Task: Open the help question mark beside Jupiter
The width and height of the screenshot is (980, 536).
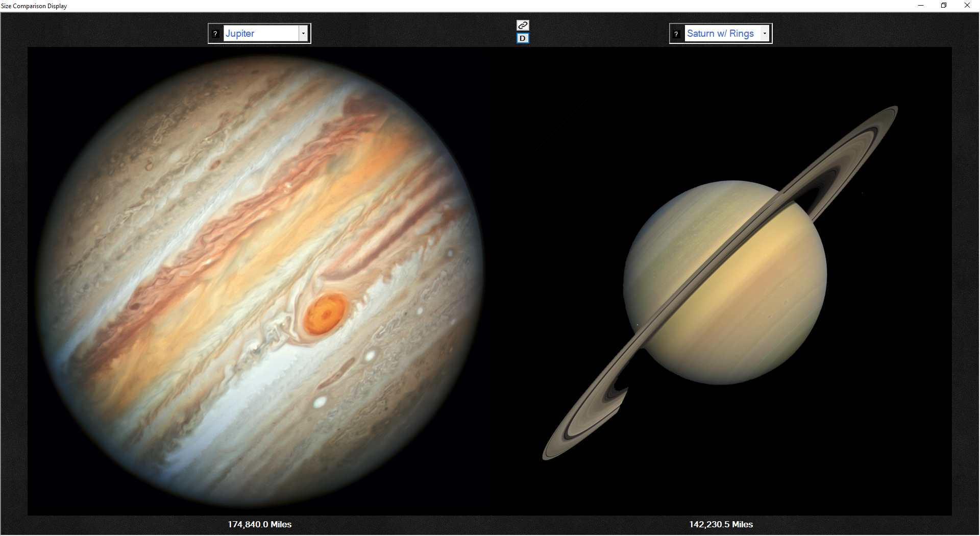Action: coord(215,34)
